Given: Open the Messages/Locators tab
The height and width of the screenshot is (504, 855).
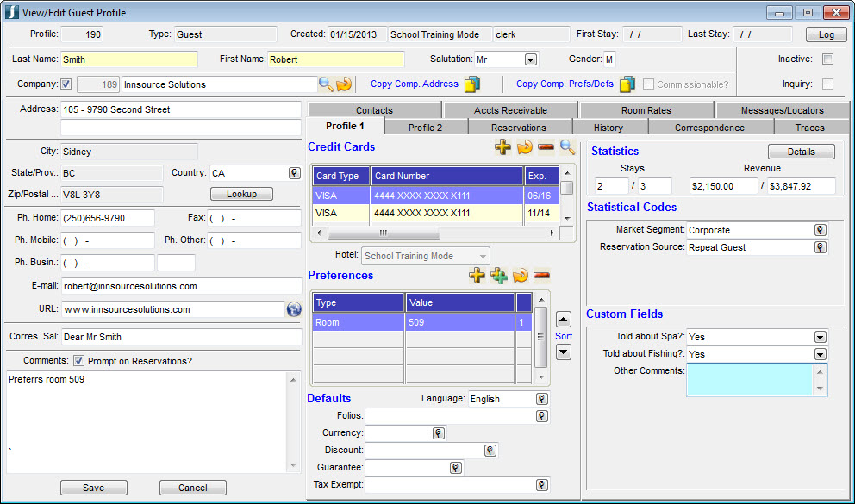Looking at the screenshot, I should (783, 110).
